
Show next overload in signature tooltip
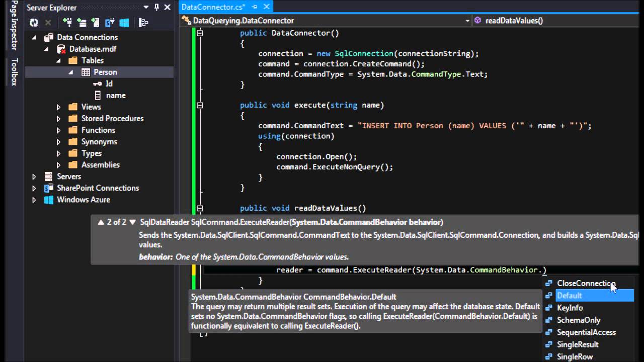tap(133, 222)
